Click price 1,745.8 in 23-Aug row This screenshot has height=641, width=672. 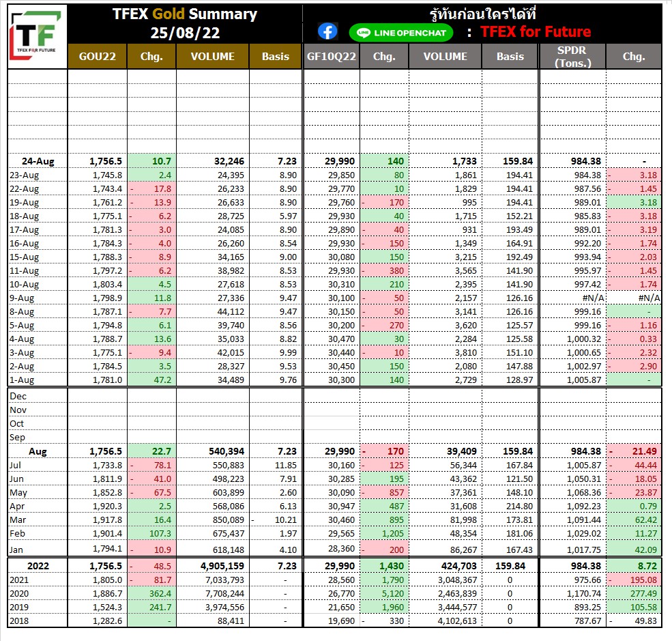coord(107,175)
